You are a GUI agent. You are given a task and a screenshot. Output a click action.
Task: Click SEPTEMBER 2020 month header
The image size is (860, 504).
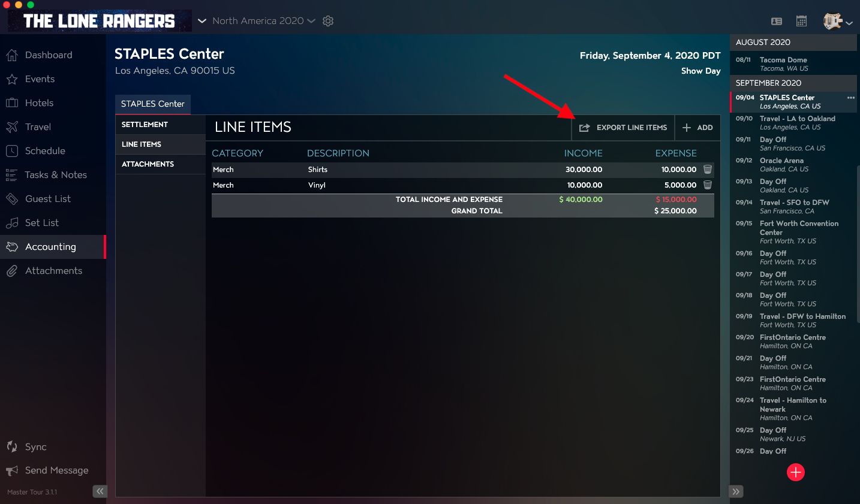click(x=793, y=83)
